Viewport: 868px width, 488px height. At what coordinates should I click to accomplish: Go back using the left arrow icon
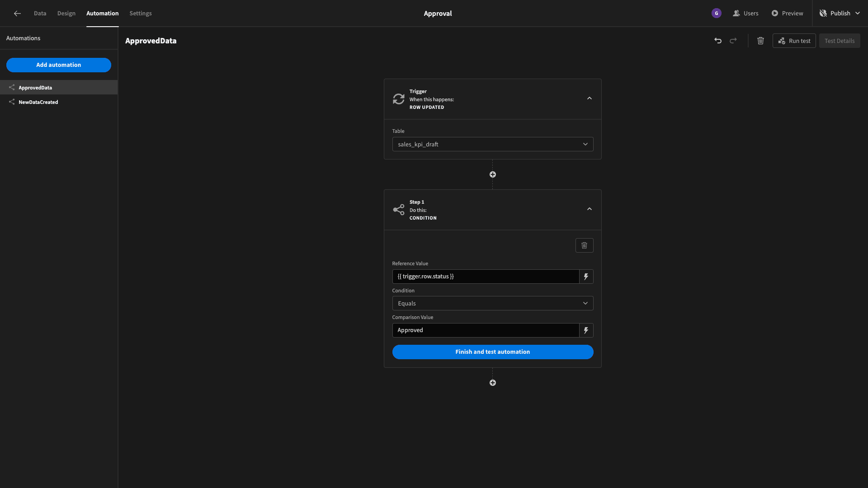pyautogui.click(x=17, y=14)
